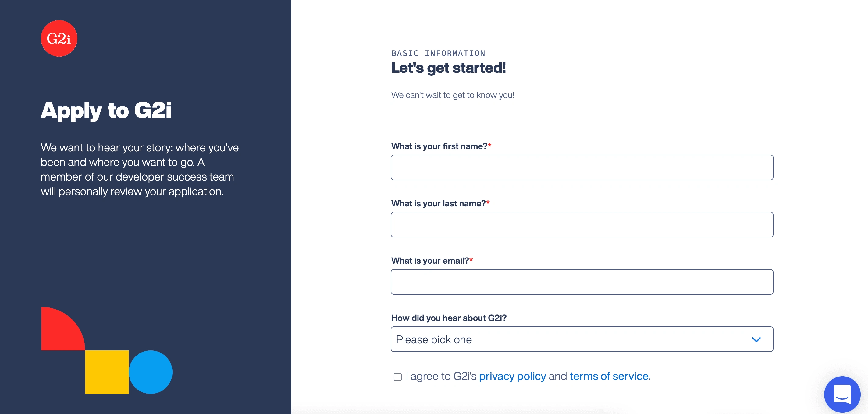Open the chat widget bubble
This screenshot has width=868, height=414.
click(x=842, y=394)
